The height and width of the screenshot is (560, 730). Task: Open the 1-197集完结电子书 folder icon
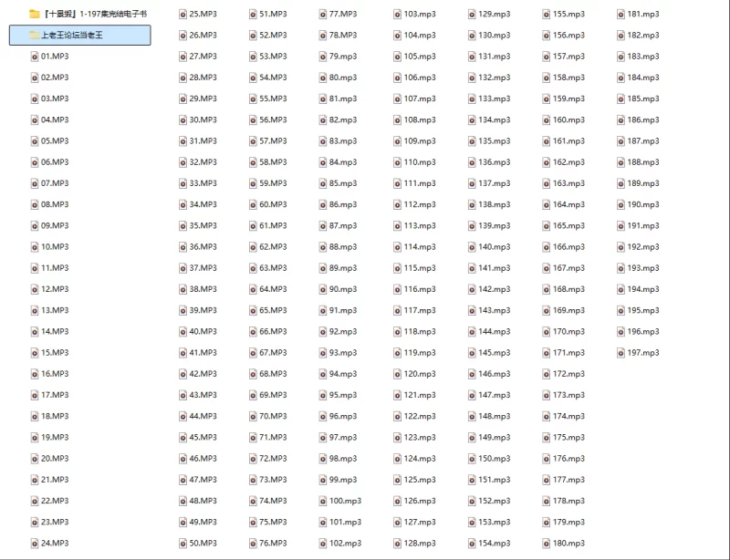pos(35,14)
